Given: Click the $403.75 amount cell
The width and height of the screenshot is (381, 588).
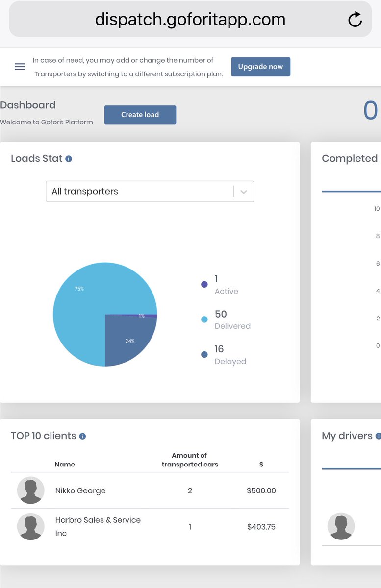Looking at the screenshot, I should pyautogui.click(x=261, y=527).
